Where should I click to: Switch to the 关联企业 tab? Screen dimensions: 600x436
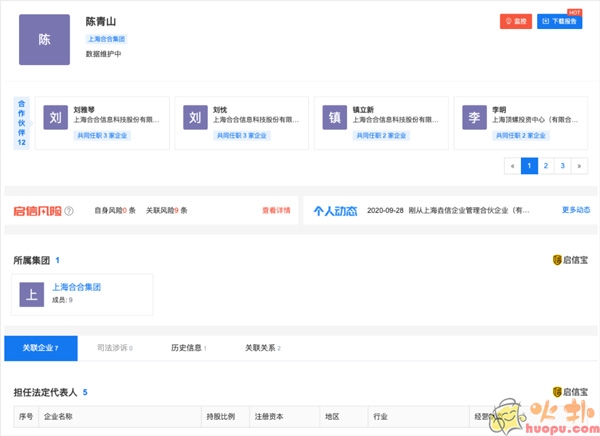(x=41, y=348)
